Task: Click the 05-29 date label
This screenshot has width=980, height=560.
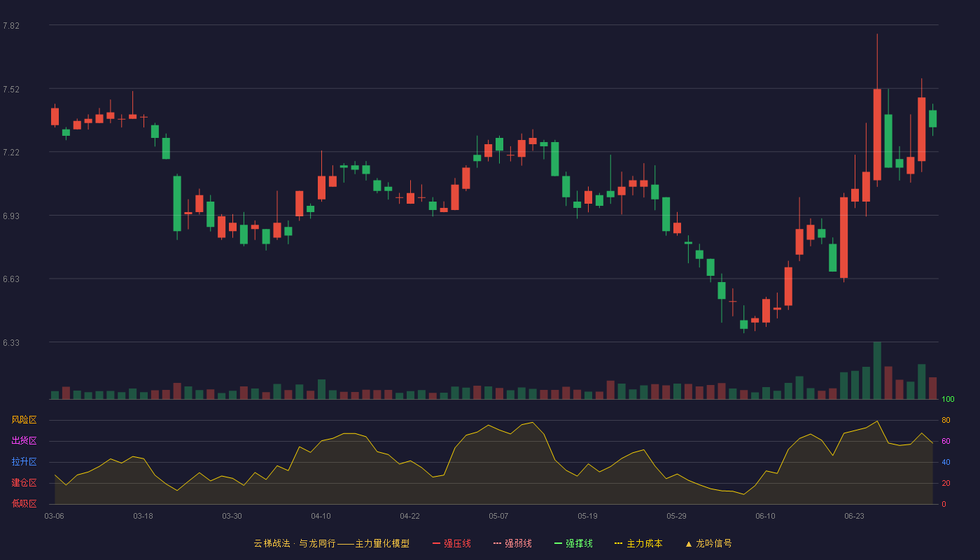Action: [676, 516]
